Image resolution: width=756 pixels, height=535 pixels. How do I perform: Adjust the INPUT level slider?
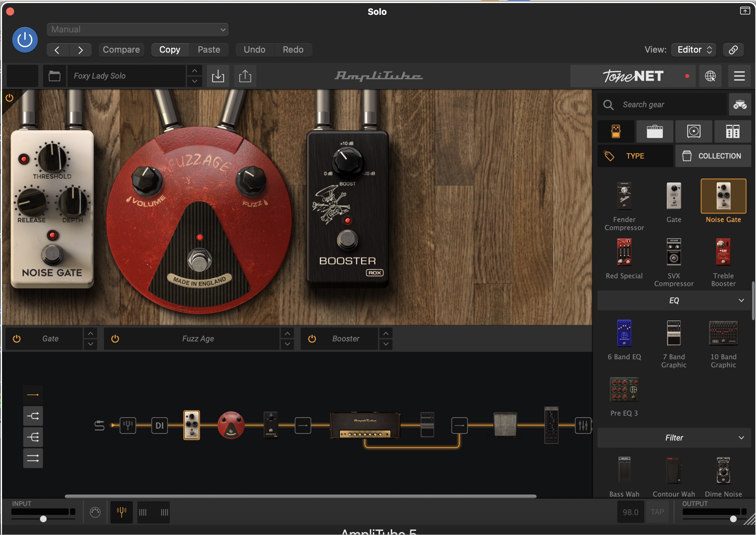pos(43,519)
